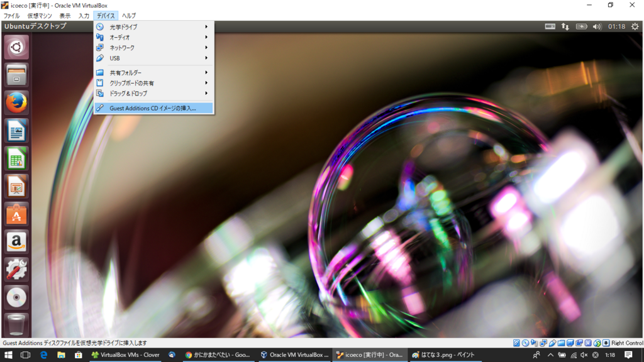Image resolution: width=644 pixels, height=362 pixels.
Task: Switch to はてな3.png Paint window
Action: click(x=445, y=355)
